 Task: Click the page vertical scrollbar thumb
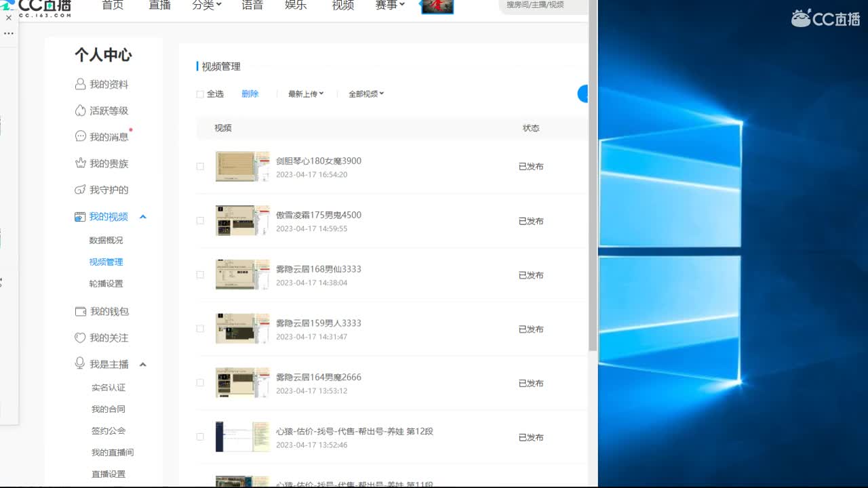pyautogui.click(x=593, y=176)
